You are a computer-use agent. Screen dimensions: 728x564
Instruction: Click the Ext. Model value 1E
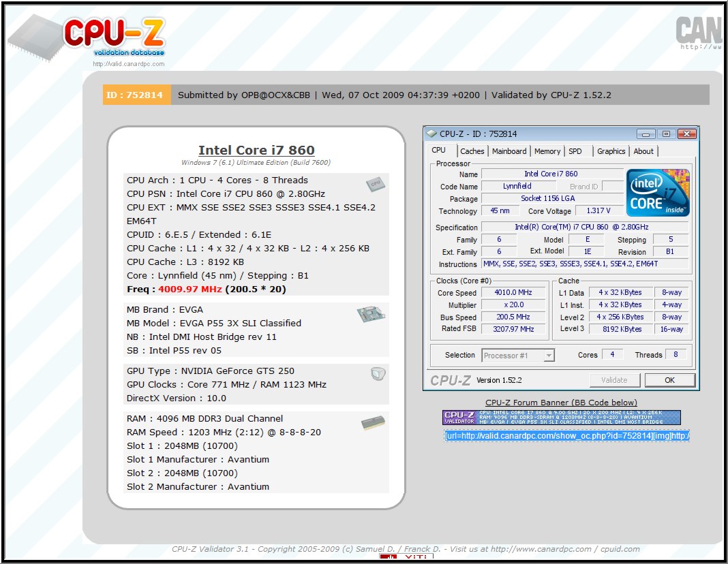coord(587,251)
